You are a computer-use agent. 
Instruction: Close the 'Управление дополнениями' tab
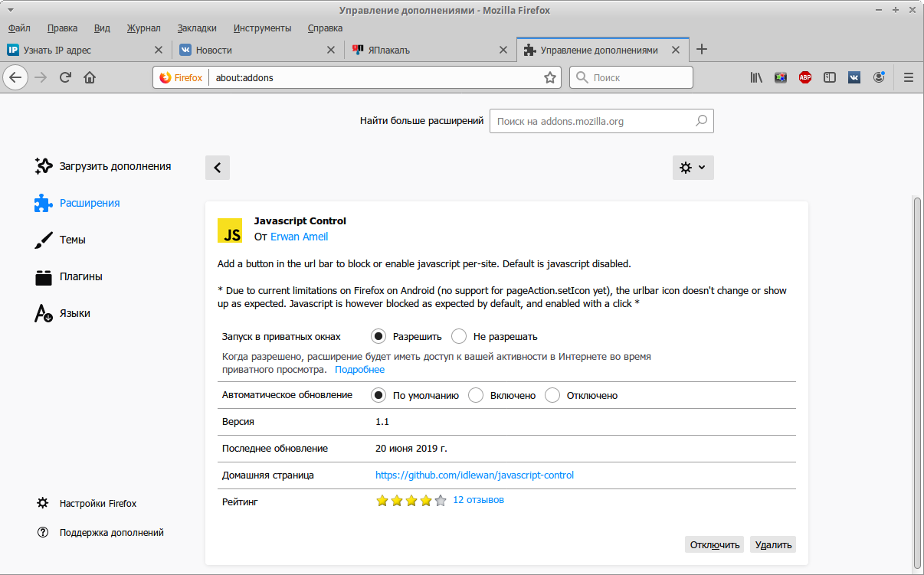[676, 50]
